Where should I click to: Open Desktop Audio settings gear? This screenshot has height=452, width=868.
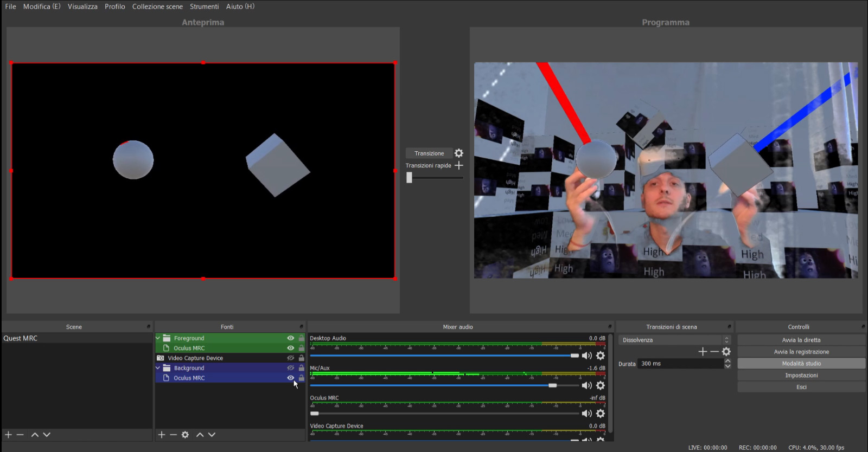point(601,356)
